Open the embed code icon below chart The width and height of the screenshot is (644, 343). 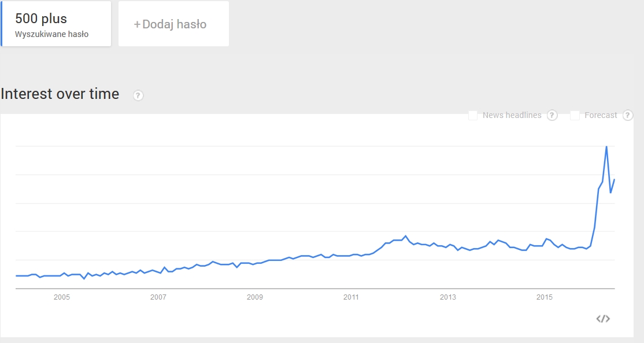tap(603, 319)
